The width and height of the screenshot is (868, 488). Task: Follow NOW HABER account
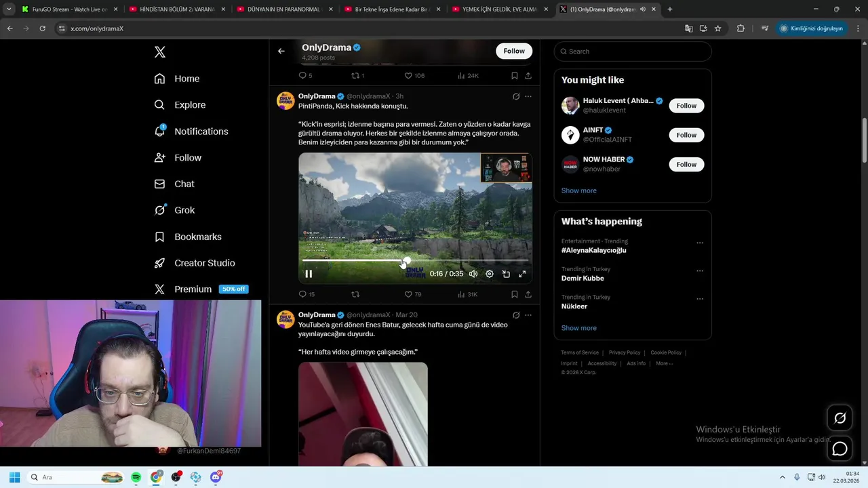click(686, 164)
